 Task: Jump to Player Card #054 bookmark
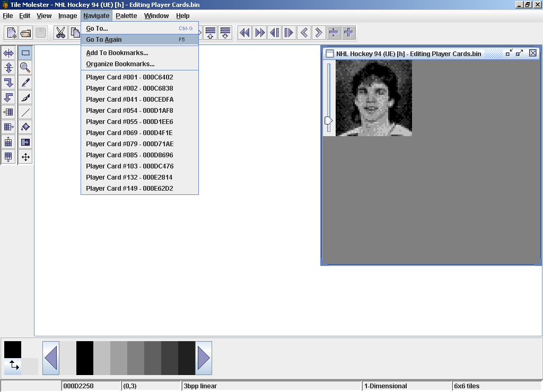point(129,111)
